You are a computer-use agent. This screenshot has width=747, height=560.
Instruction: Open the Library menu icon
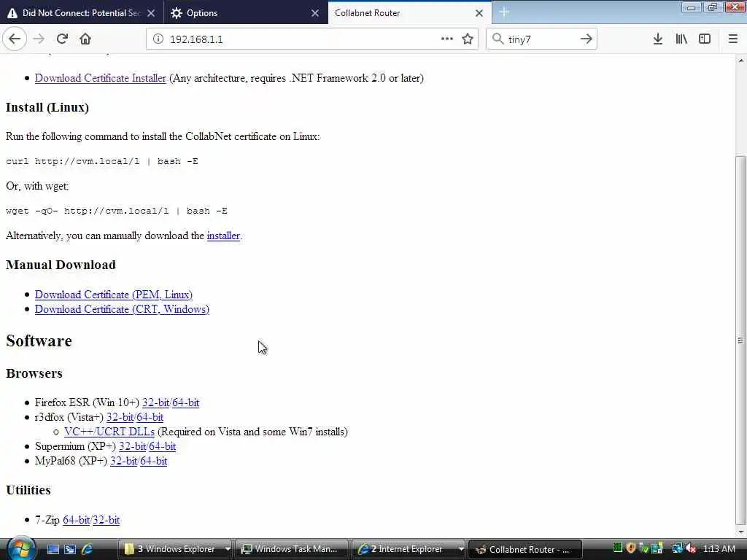point(681,39)
